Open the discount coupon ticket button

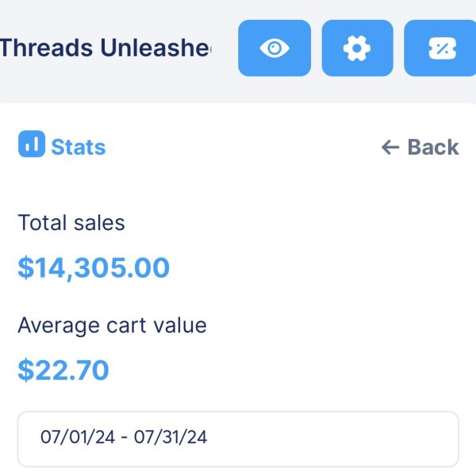coord(440,48)
